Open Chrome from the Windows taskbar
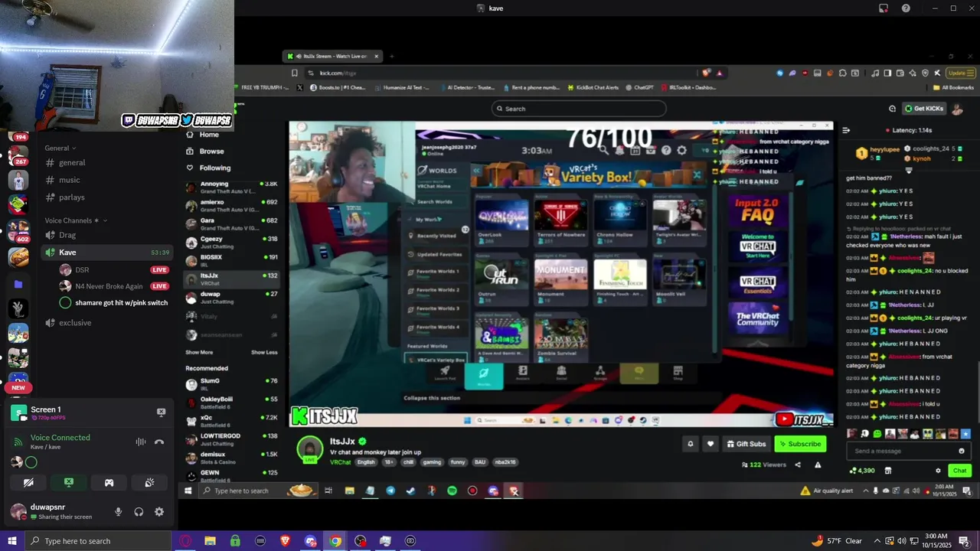Image resolution: width=980 pixels, height=551 pixels. 335,541
